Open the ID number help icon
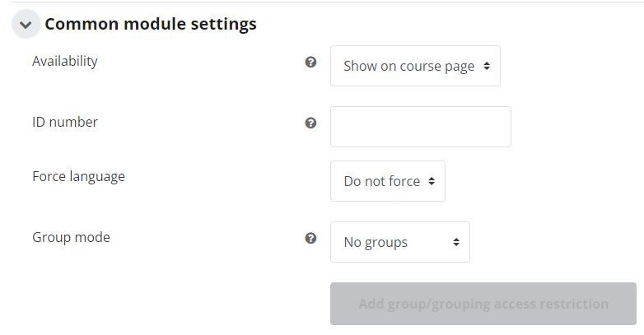This screenshot has width=644, height=335. pos(311,123)
